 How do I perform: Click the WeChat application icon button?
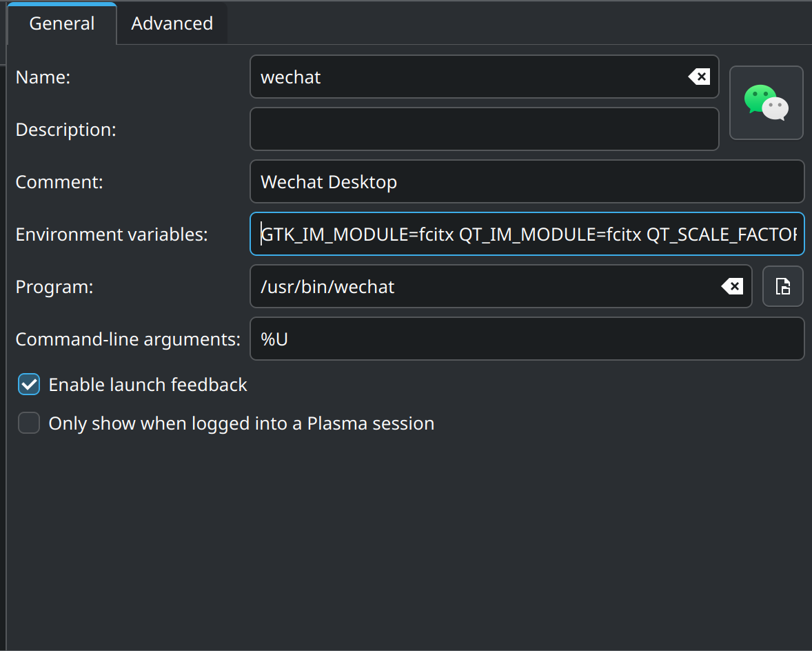pos(767,103)
